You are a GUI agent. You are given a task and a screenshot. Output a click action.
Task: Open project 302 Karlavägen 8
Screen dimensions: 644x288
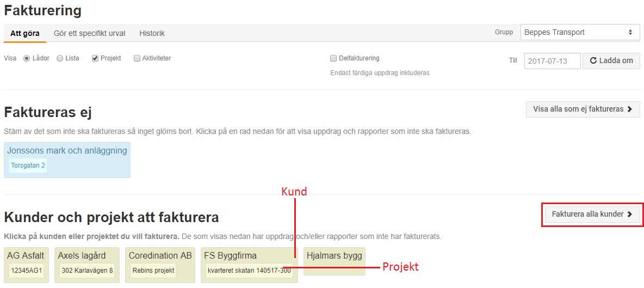[x=87, y=271]
